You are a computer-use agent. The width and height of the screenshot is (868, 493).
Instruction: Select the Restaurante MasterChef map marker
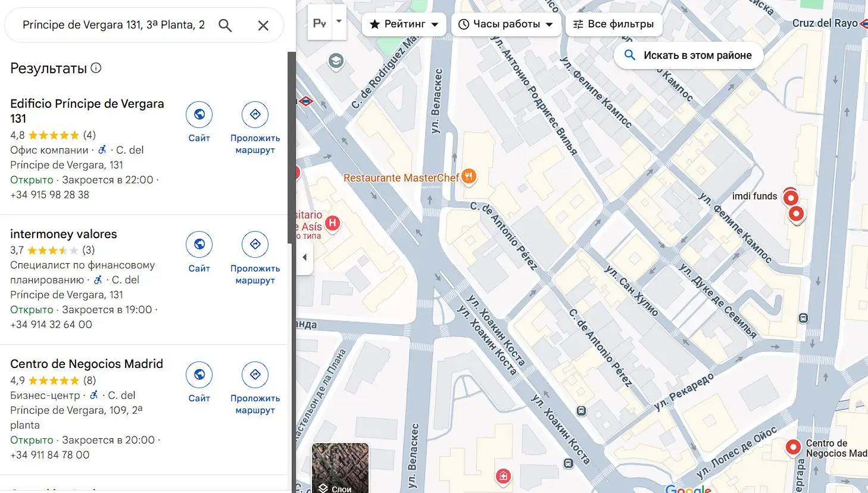click(469, 176)
